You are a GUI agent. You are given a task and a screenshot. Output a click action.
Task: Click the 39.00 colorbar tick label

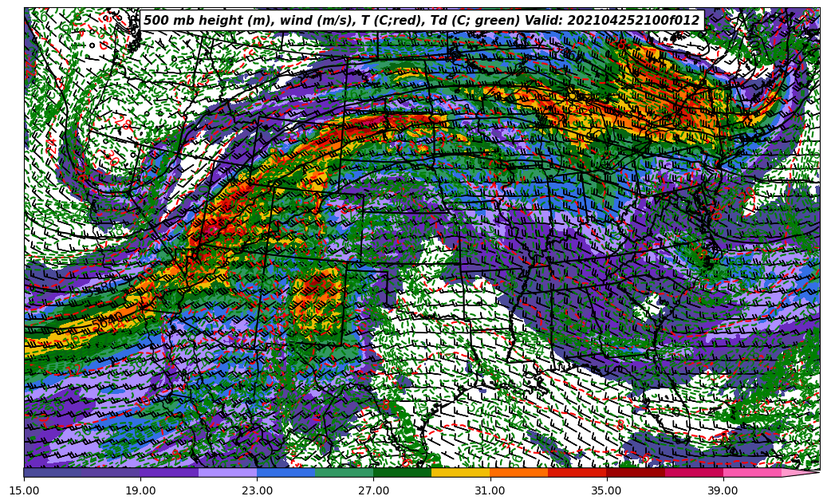(x=723, y=491)
